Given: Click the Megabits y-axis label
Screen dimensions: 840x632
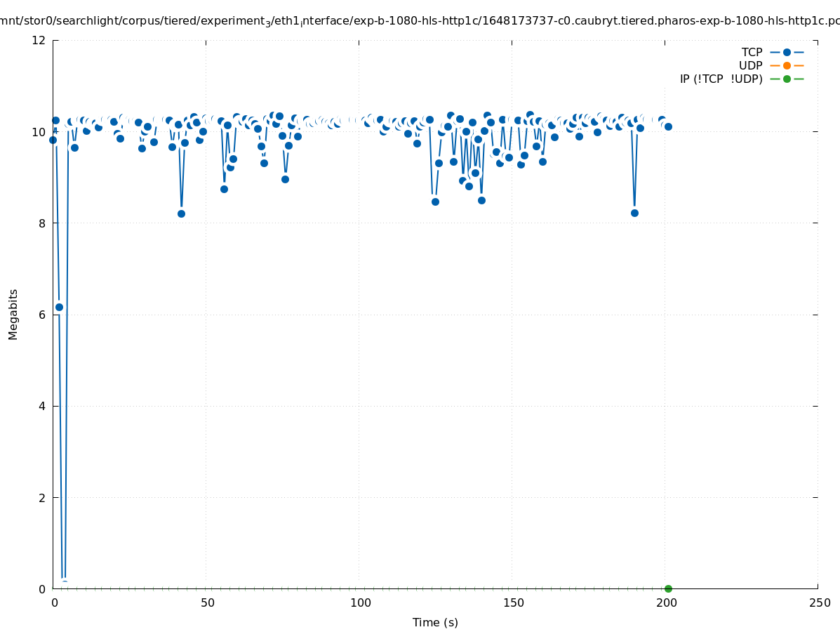Looking at the screenshot, I should coord(13,314).
